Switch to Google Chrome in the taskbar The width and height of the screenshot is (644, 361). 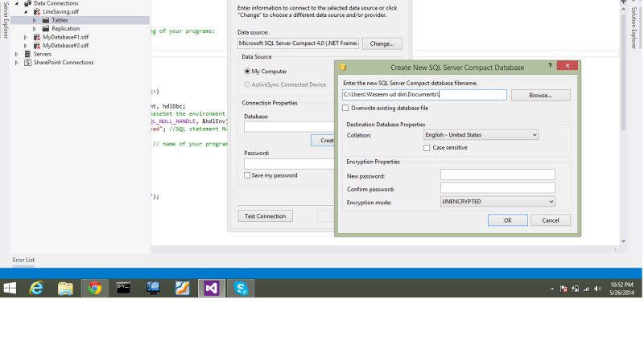(x=94, y=289)
